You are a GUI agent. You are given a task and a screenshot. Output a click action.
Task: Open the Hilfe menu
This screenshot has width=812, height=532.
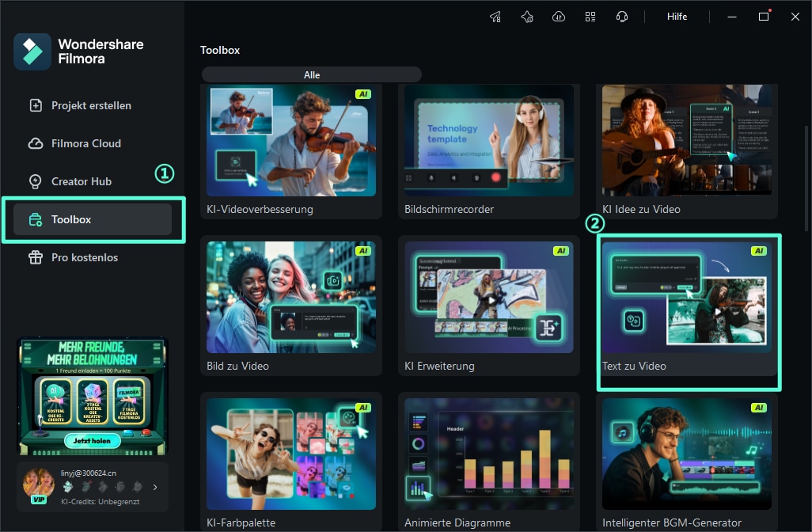677,16
